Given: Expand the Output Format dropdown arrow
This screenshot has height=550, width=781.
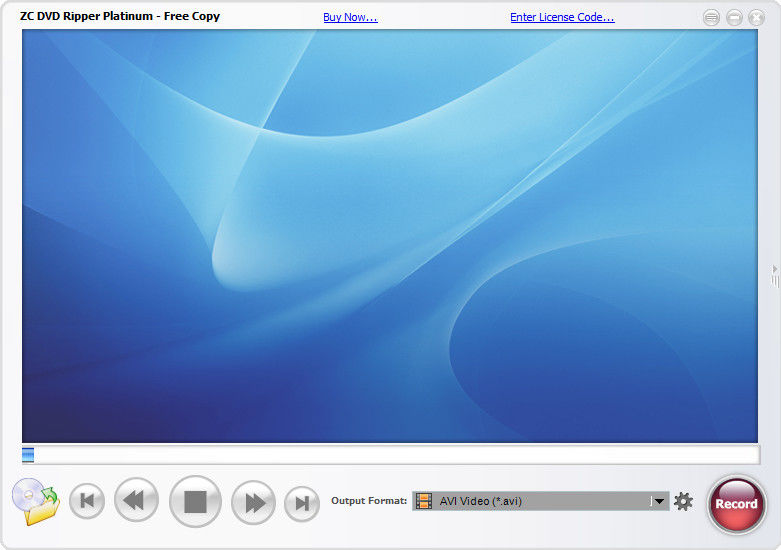Looking at the screenshot, I should click(659, 501).
